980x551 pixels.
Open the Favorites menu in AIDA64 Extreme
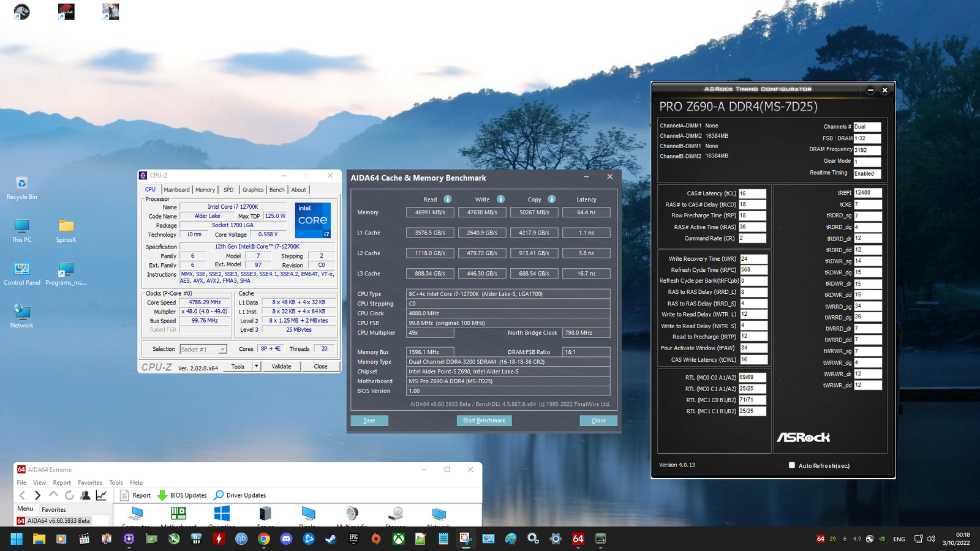pos(90,482)
